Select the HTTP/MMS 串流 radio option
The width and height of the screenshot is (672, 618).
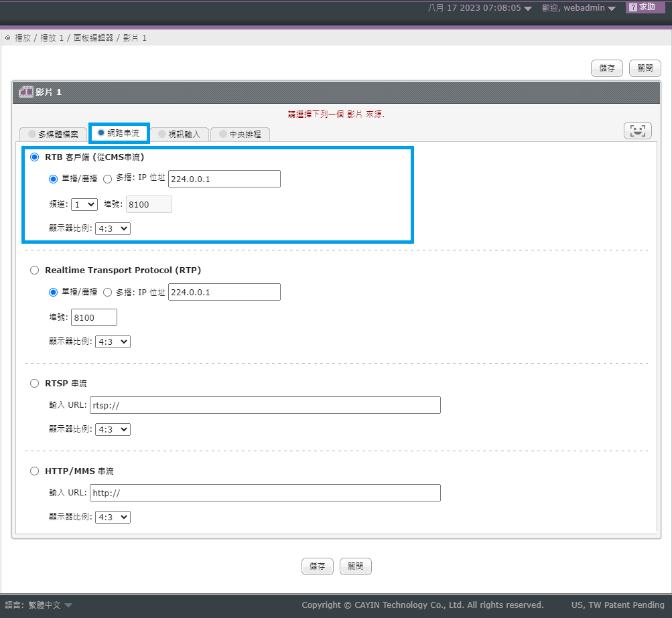[x=34, y=471]
